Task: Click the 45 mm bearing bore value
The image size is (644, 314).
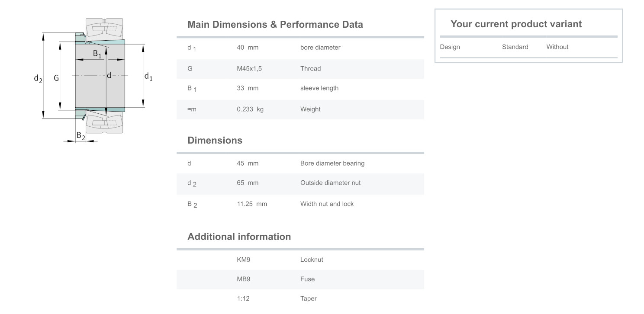Action: tap(247, 163)
